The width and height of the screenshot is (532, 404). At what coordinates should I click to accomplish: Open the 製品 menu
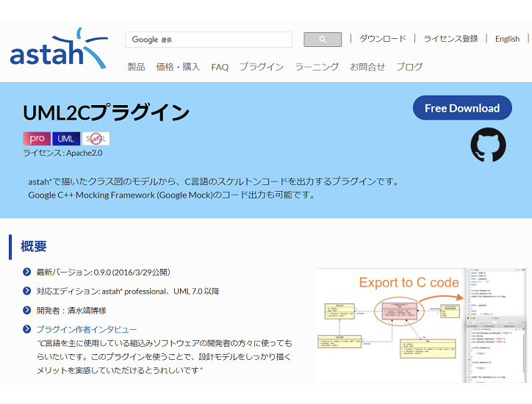point(136,67)
